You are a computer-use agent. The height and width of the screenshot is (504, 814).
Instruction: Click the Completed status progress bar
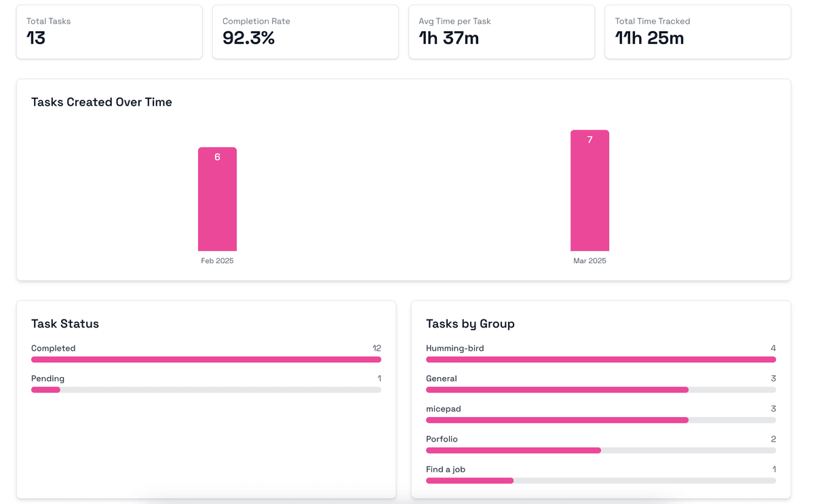[x=206, y=360]
